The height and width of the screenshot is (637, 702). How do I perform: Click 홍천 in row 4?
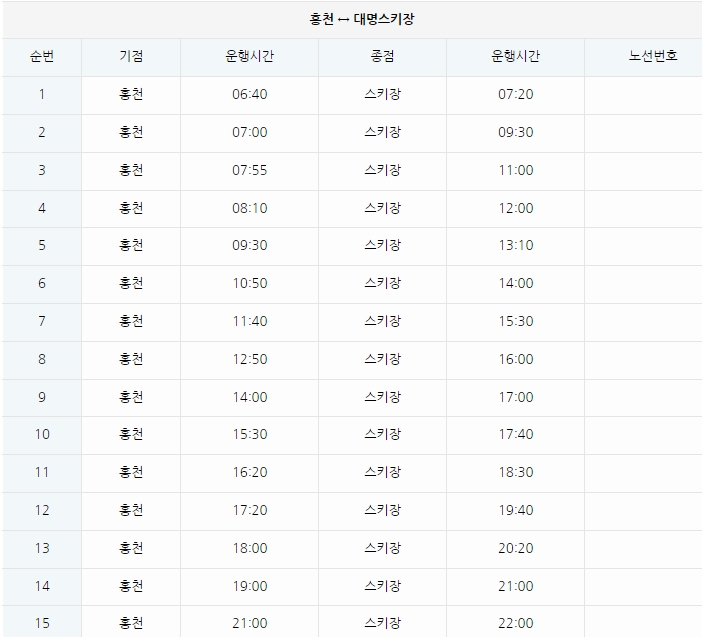(131, 208)
